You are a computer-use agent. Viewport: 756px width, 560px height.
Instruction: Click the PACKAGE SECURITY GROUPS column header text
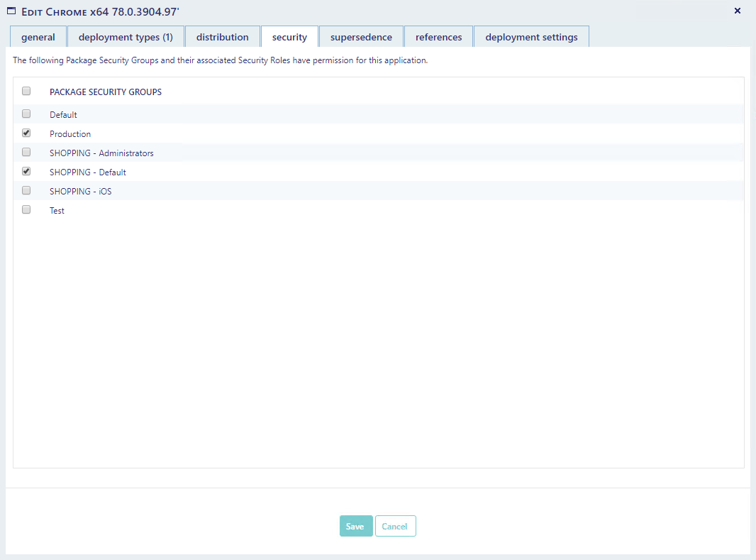(106, 92)
